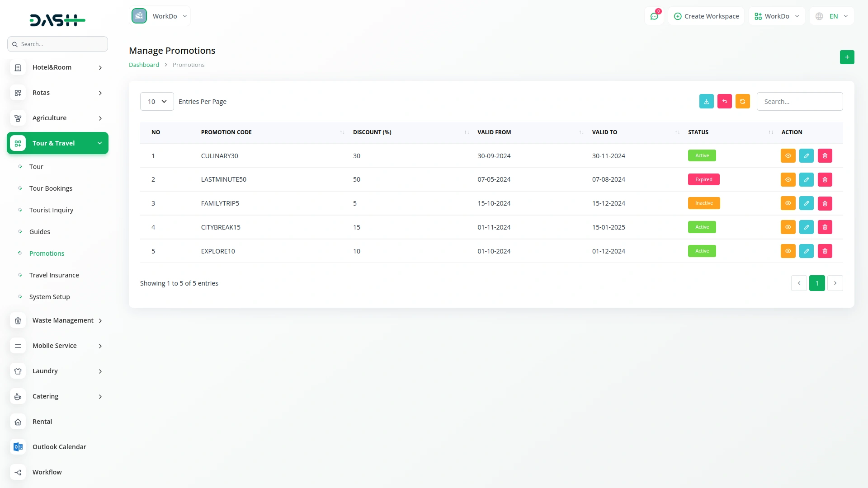This screenshot has height=488, width=868.
Task: Go to Dashboard breadcrumb link
Action: (144, 65)
